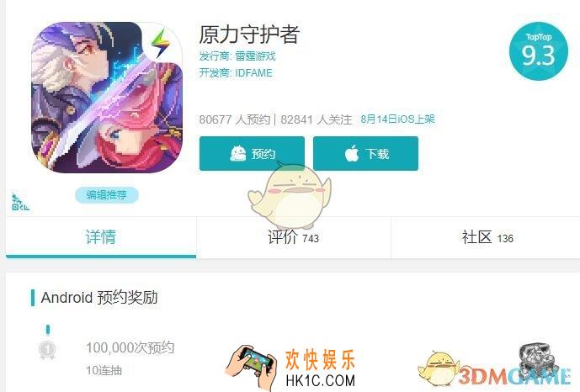Click the TapTap mascot icon on 预约 button
Screen dimensions: 580x392
(238, 153)
